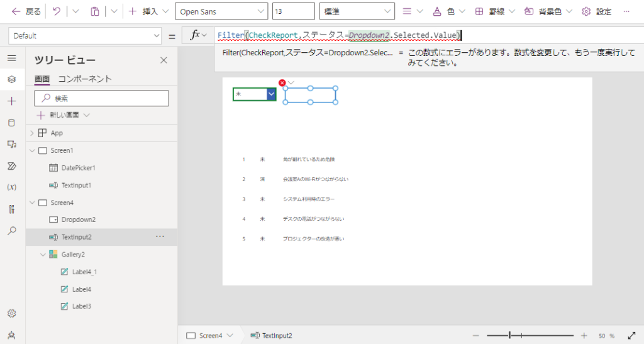Expand the App tree node

click(32, 133)
